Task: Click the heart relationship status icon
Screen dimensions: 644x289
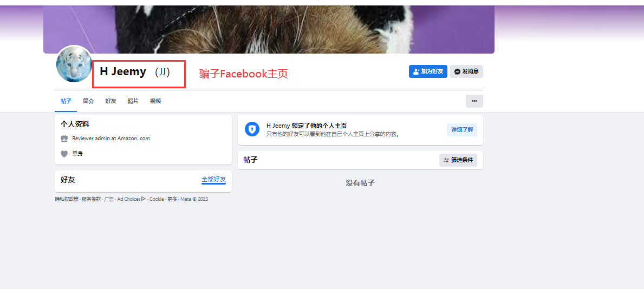Action: [x=64, y=154]
